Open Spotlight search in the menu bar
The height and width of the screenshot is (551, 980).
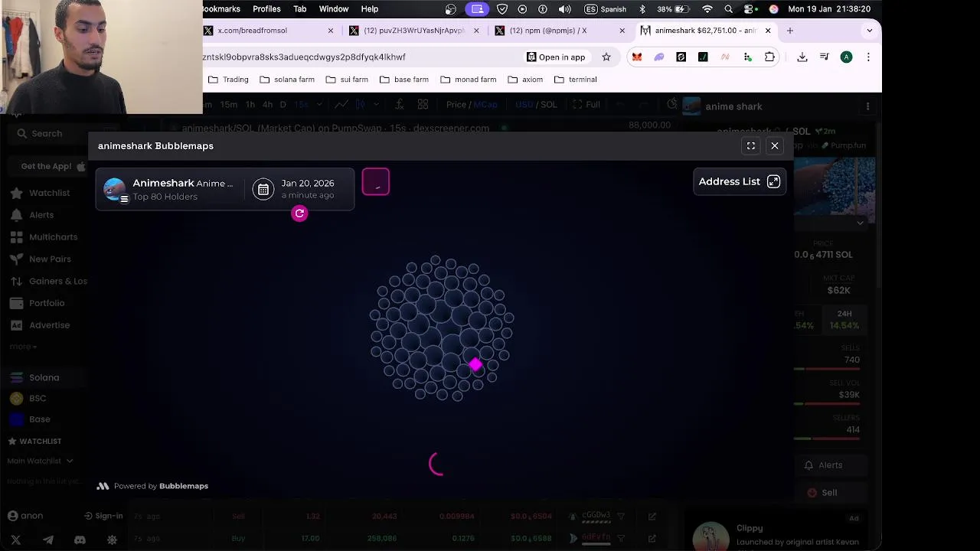pyautogui.click(x=729, y=9)
